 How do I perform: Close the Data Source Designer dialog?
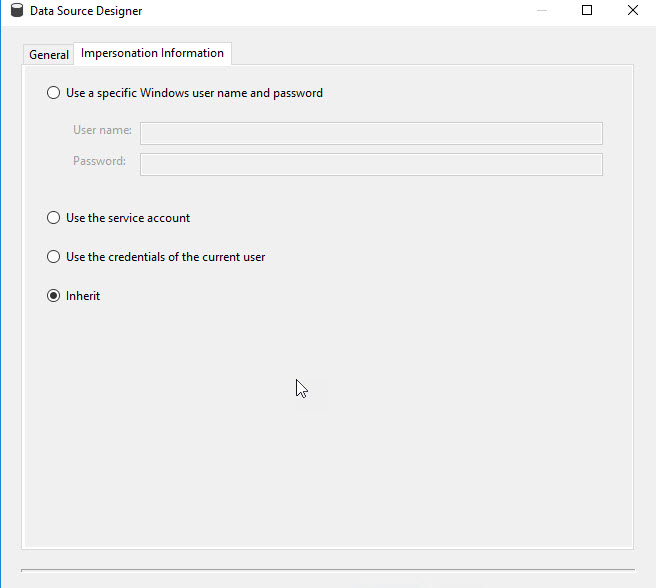633,10
